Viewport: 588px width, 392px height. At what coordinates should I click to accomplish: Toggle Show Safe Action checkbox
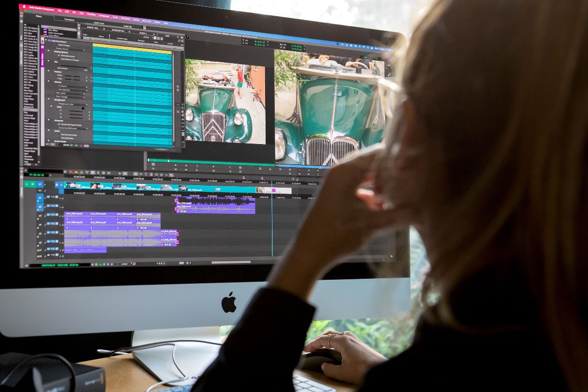[59, 55]
